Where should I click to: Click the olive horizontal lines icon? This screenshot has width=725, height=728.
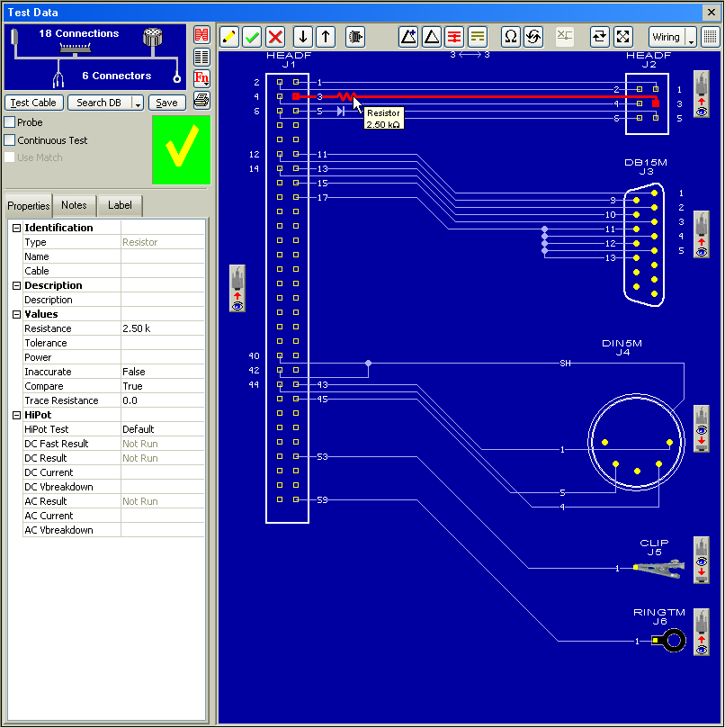click(477, 37)
